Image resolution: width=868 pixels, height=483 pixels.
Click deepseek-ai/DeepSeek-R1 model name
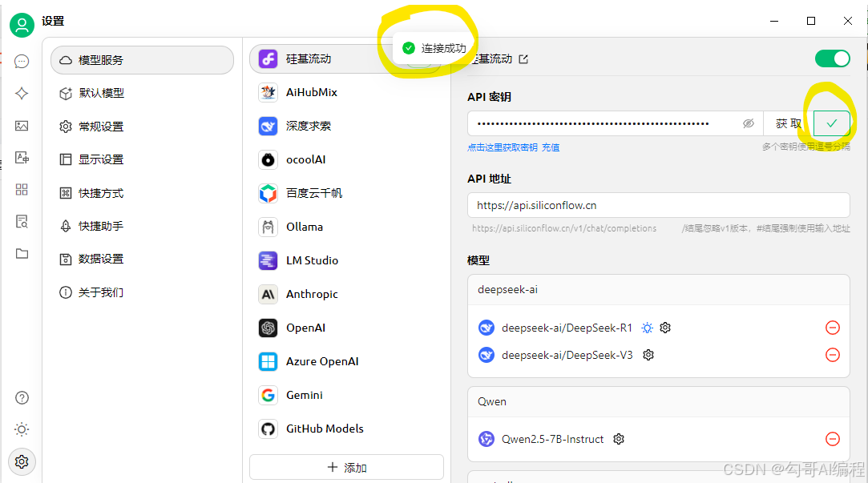point(567,328)
